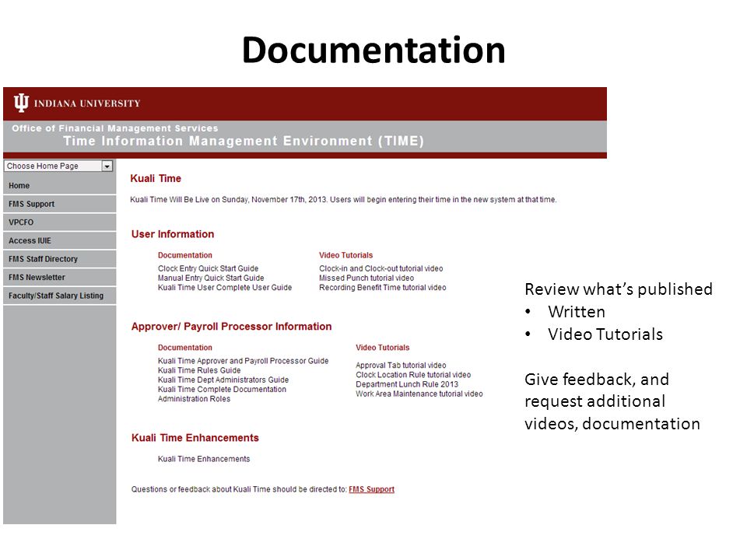Click Time Information Management Environment (TIME) banner title
The height and width of the screenshot is (560, 747).
click(x=244, y=141)
